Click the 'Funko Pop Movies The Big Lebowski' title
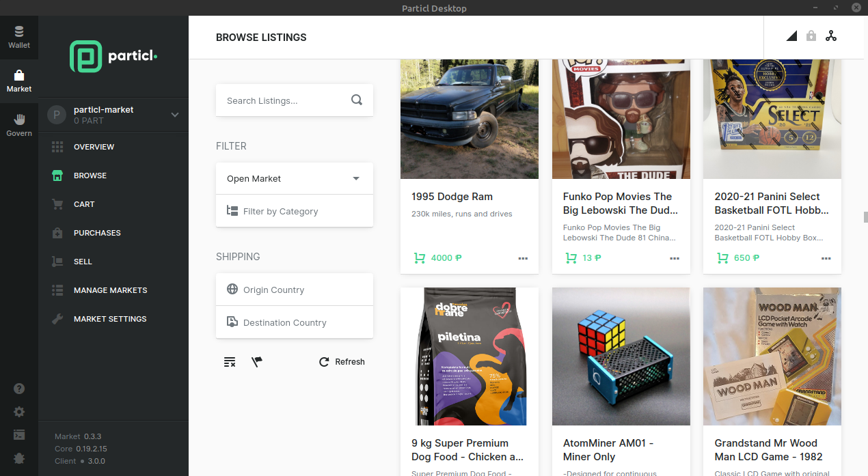The image size is (868, 476). (x=621, y=204)
